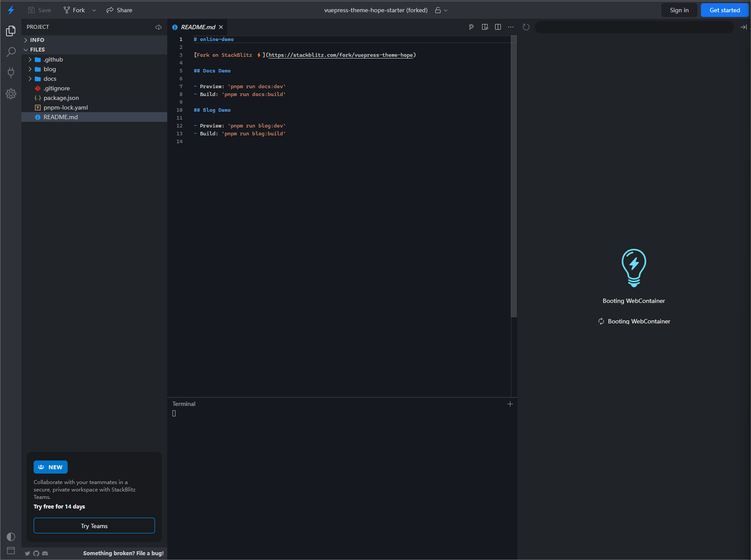Open the Settings gear in sidebar

pos(11,94)
